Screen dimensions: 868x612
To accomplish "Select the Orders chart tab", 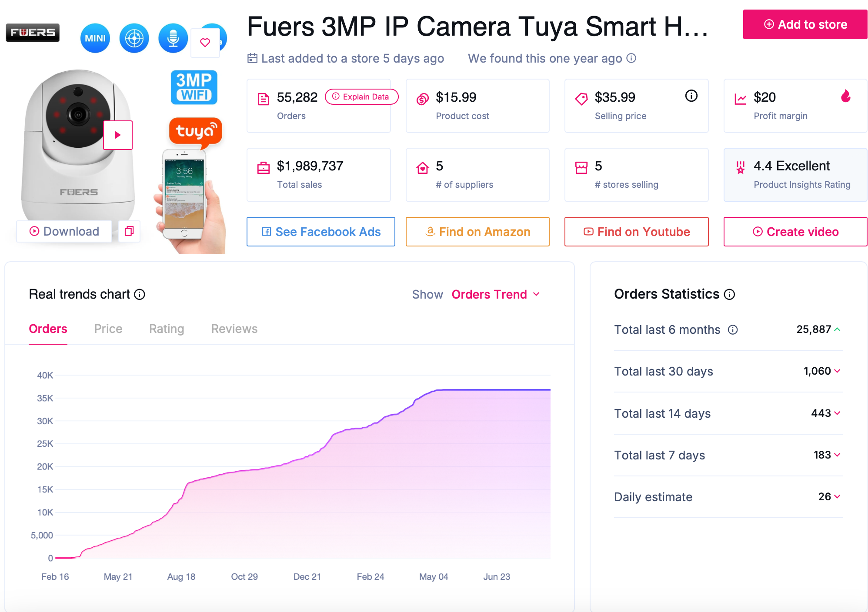I will tap(48, 329).
